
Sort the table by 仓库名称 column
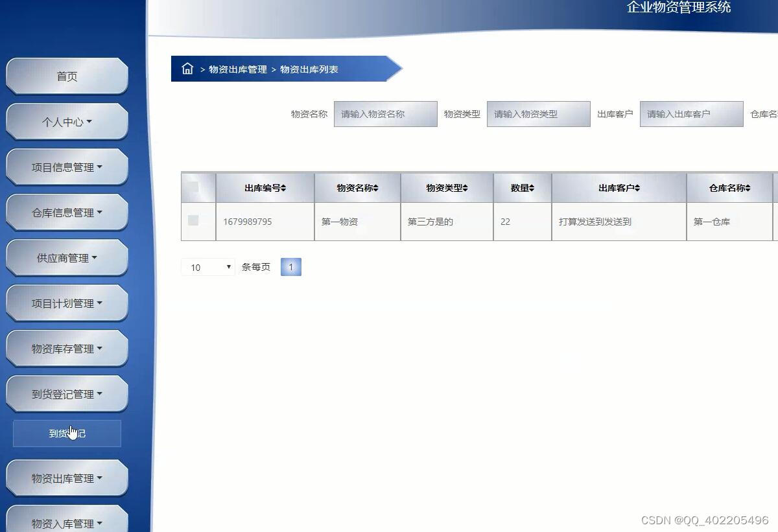[x=730, y=187]
